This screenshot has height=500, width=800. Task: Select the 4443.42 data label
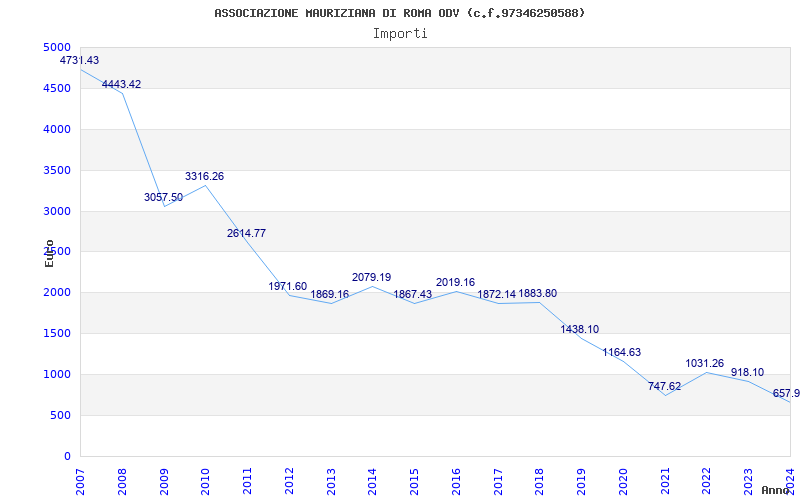121,84
